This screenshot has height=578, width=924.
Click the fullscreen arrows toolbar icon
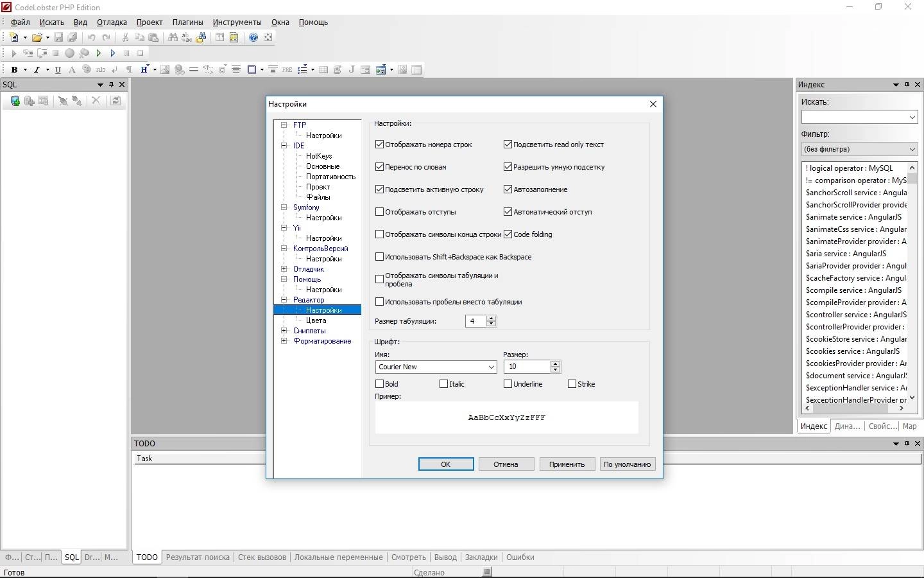(268, 37)
